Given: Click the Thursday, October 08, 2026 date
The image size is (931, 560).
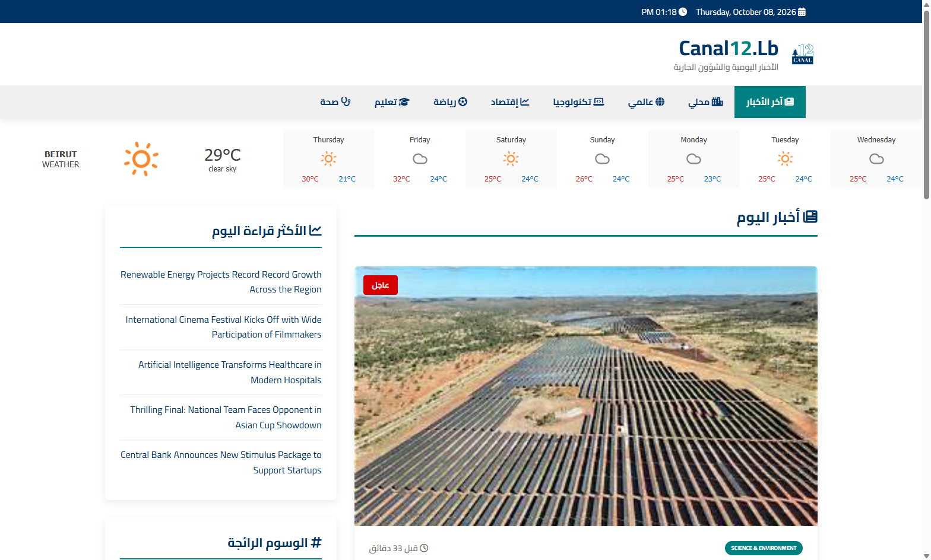Looking at the screenshot, I should click(x=746, y=12).
